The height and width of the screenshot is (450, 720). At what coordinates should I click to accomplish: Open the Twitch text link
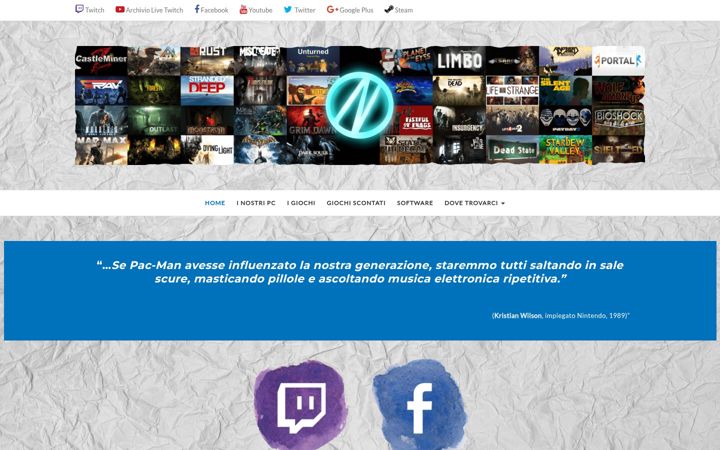pos(95,10)
